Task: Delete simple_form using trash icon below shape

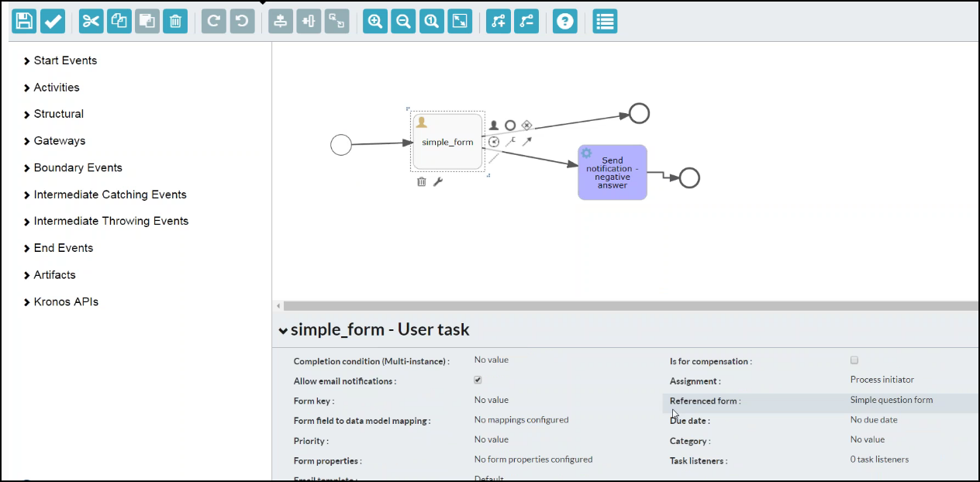Action: click(422, 181)
